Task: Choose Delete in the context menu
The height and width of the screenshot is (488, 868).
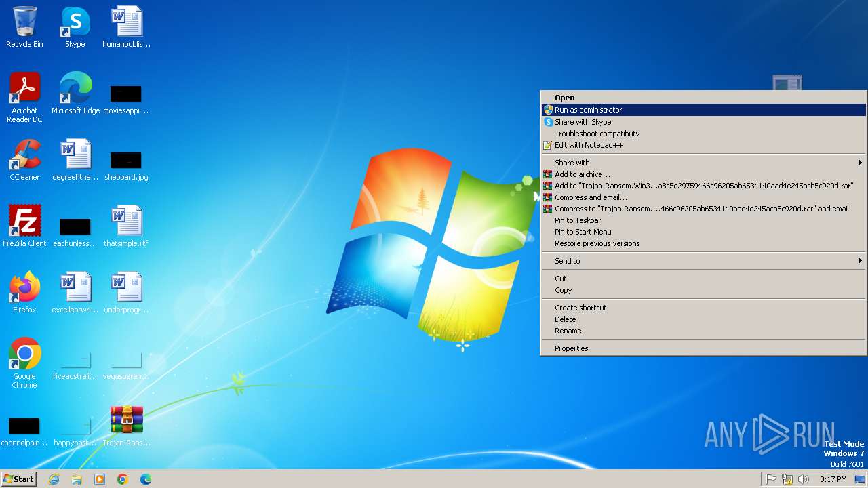Action: tap(703, 319)
